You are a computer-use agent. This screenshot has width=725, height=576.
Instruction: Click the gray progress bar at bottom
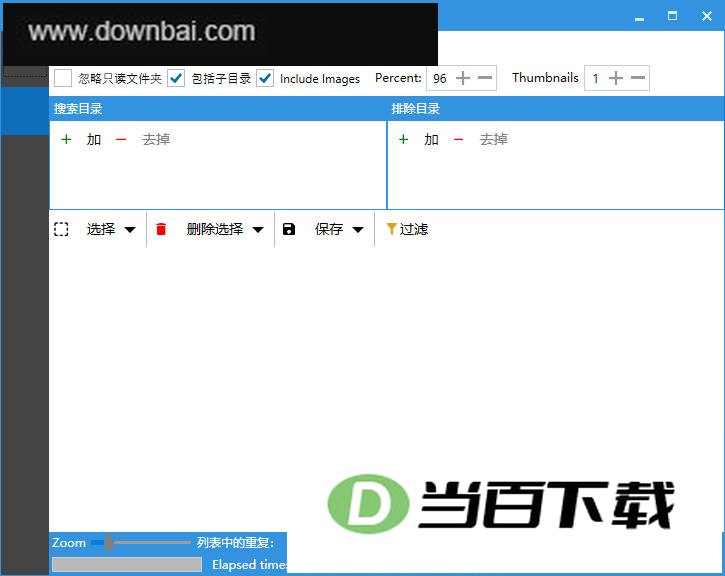127,564
